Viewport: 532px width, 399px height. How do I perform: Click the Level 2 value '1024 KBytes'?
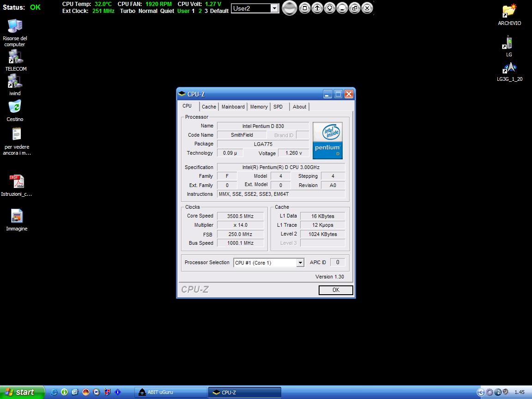(x=323, y=234)
